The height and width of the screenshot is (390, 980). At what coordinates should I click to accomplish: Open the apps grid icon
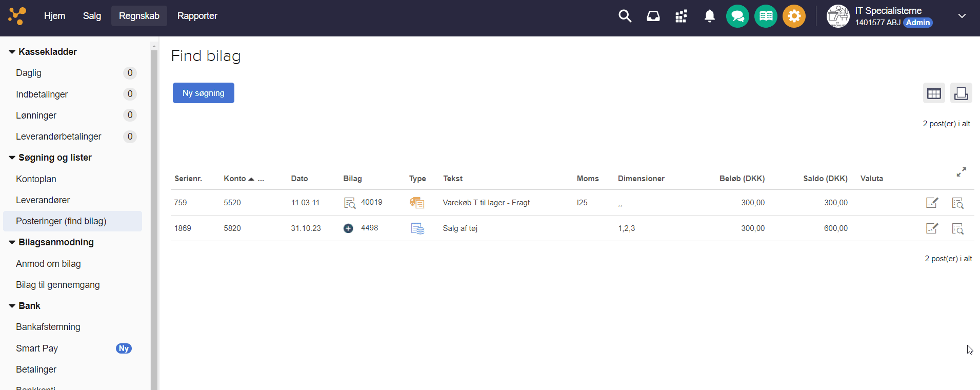(681, 16)
